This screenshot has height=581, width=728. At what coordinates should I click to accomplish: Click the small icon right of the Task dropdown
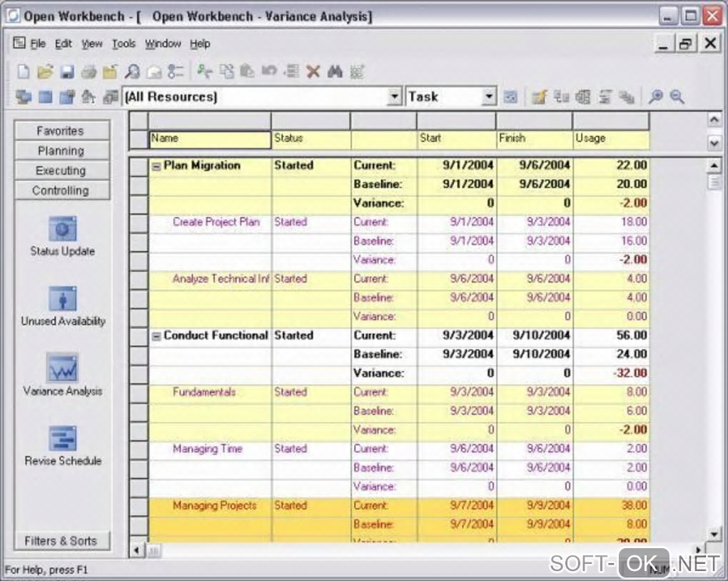click(510, 97)
